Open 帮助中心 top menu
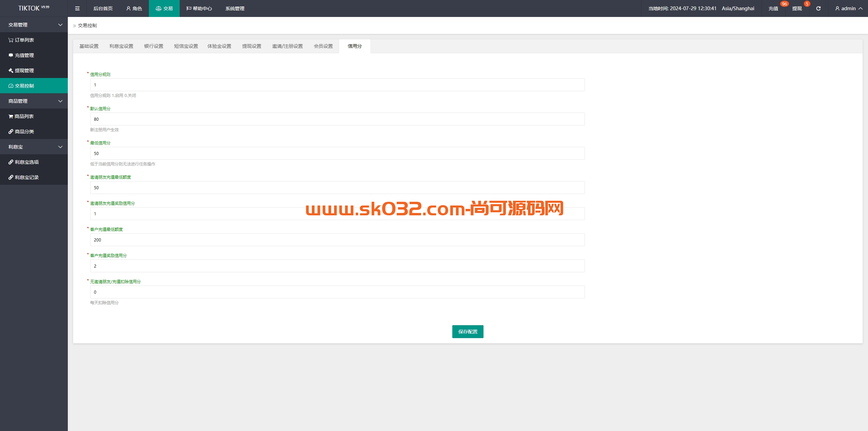The height and width of the screenshot is (431, 868). (x=199, y=8)
